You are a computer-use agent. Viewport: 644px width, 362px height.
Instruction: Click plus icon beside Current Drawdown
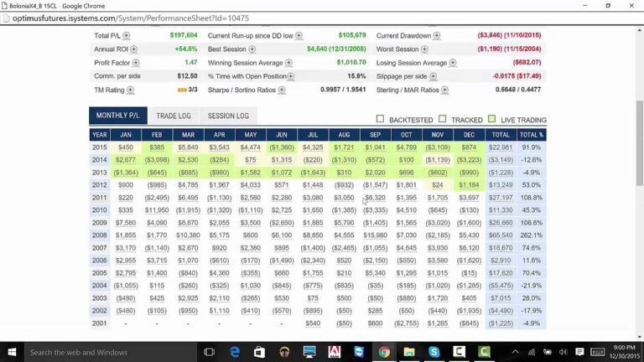click(437, 36)
